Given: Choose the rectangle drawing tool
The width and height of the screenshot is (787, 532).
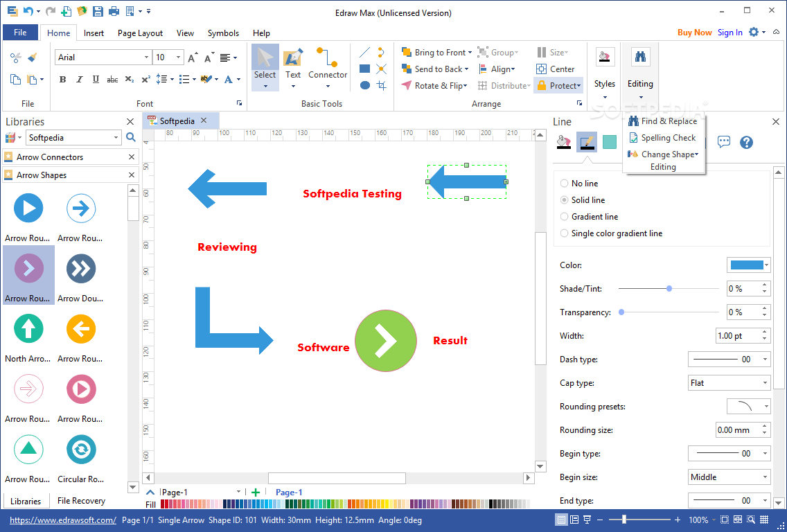Looking at the screenshot, I should [x=365, y=69].
